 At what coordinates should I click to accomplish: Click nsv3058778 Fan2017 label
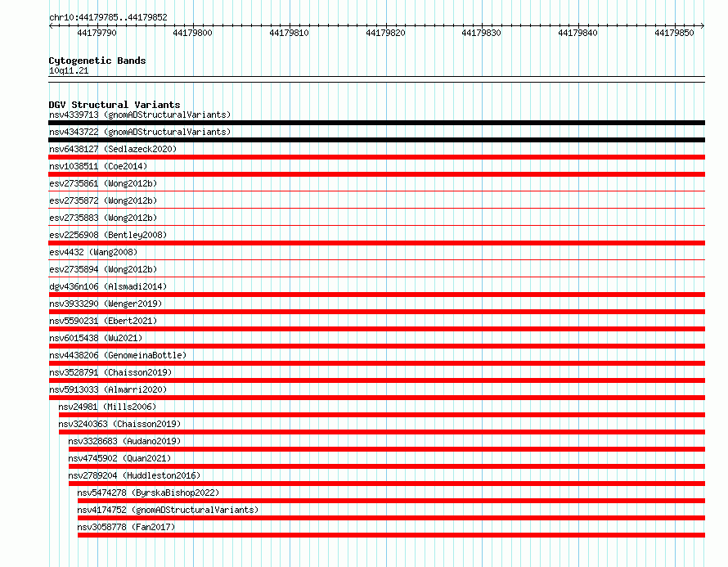[126, 527]
